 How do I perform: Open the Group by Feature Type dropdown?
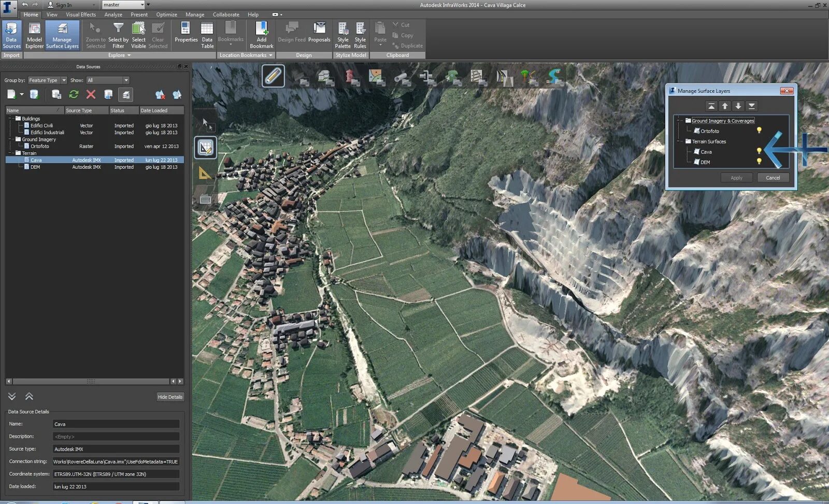47,80
